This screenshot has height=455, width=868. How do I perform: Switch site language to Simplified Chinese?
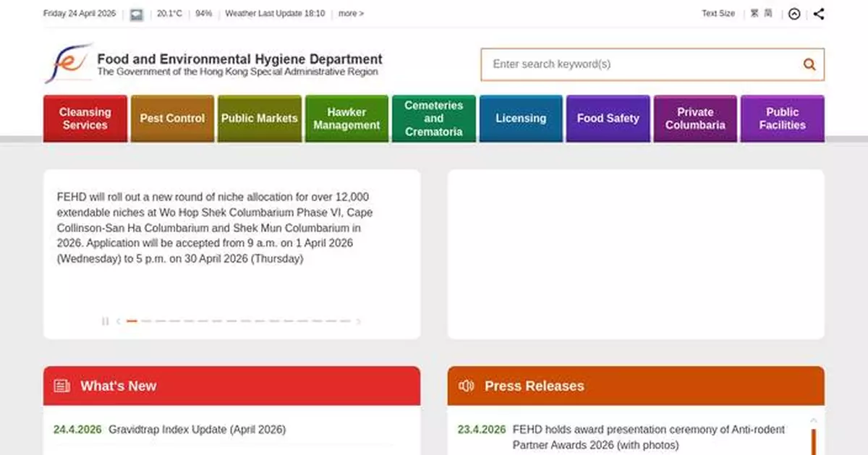coord(767,13)
